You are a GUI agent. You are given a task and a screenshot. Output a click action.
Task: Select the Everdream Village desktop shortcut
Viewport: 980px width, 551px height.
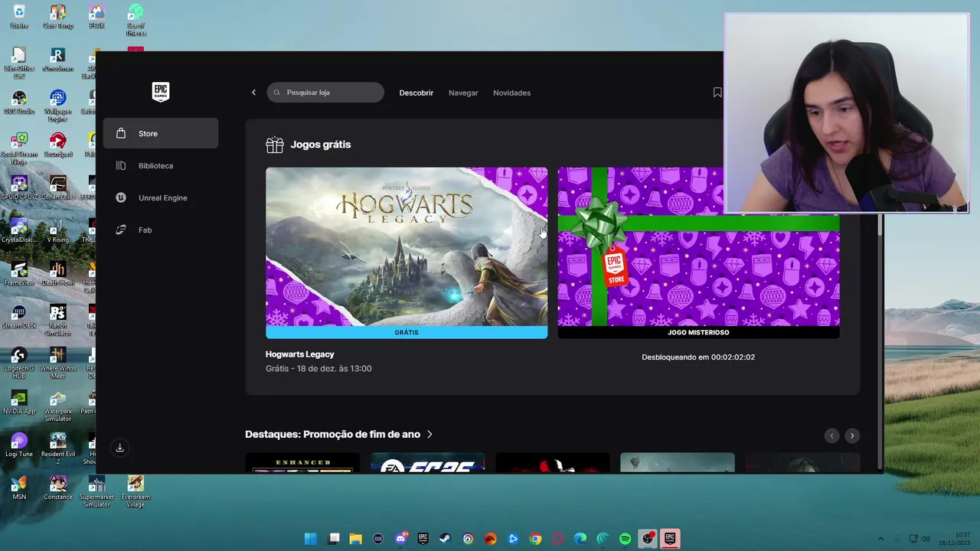click(136, 492)
